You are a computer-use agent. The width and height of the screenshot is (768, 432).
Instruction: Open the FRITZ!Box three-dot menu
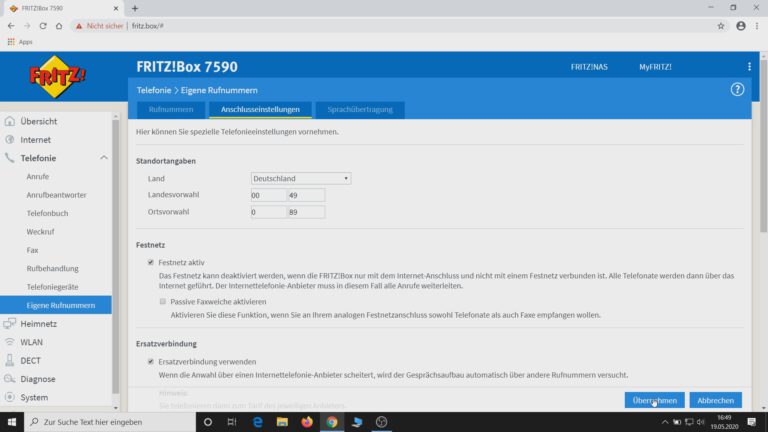pyautogui.click(x=749, y=67)
